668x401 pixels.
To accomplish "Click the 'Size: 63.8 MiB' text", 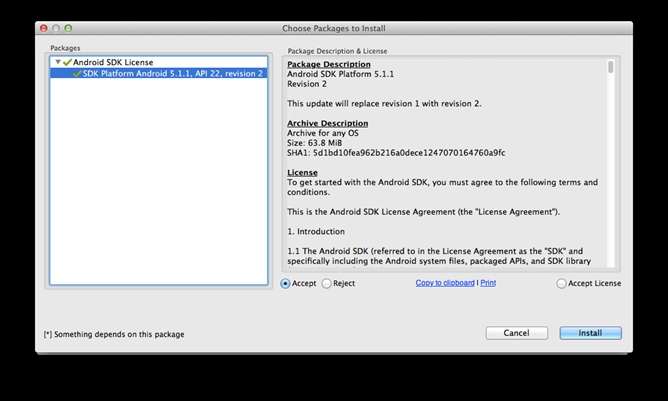I will [314, 143].
